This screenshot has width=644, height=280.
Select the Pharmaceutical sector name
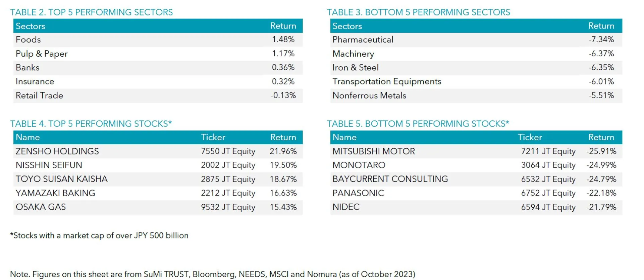click(x=363, y=40)
